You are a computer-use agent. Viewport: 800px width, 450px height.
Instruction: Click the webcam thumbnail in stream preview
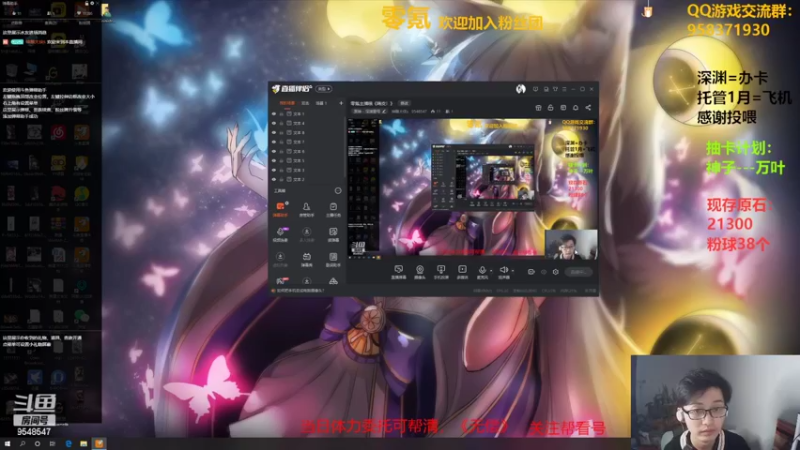click(x=571, y=243)
